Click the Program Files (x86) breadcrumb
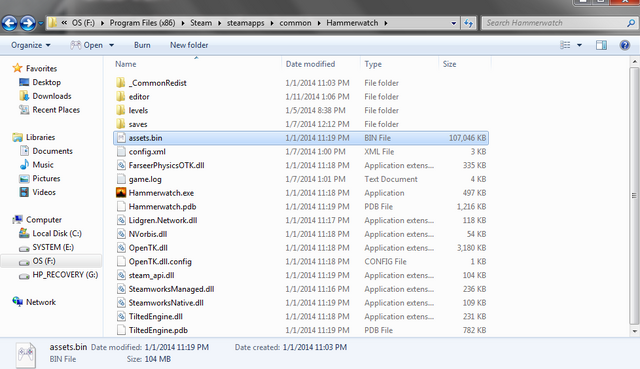 (x=142, y=23)
